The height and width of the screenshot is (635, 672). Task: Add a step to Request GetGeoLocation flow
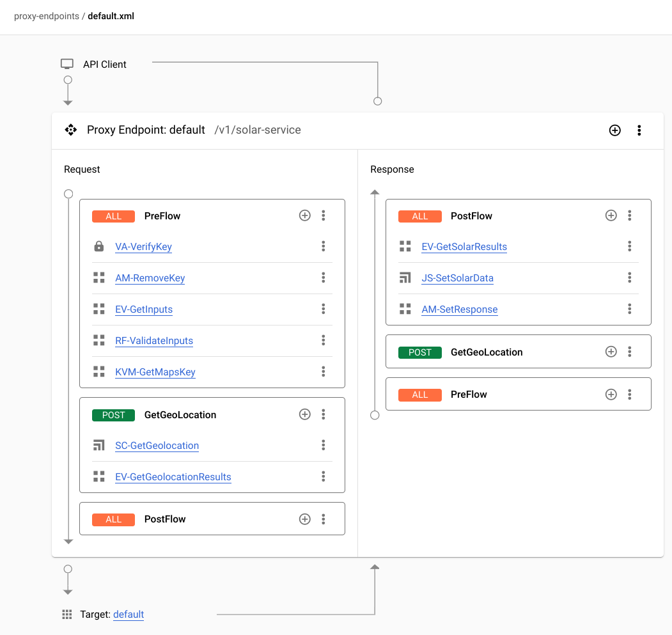[305, 414]
